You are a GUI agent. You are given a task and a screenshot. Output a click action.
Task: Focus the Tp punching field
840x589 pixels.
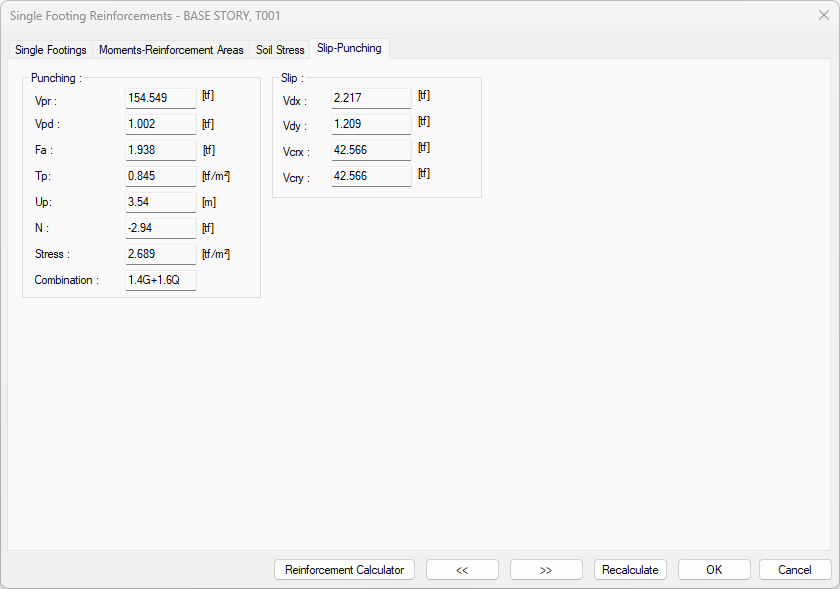(x=161, y=176)
